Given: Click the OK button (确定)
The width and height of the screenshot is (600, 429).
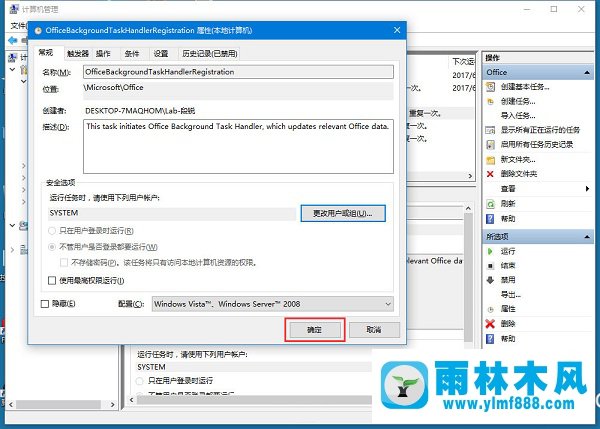Looking at the screenshot, I should pos(315,329).
